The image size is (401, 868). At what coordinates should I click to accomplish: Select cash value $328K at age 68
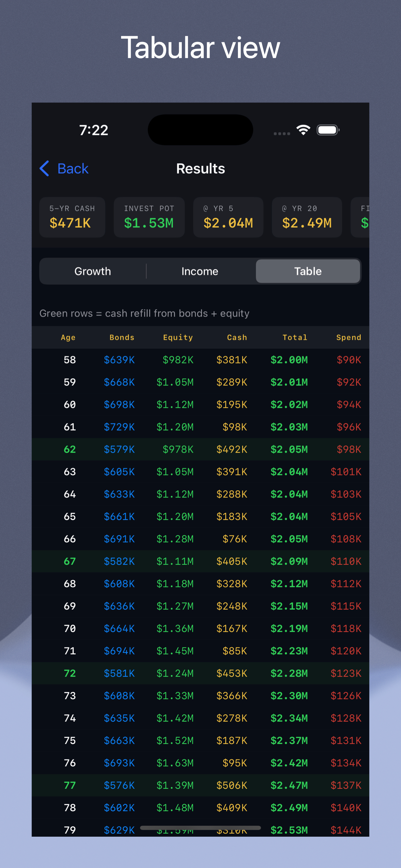[232, 584]
